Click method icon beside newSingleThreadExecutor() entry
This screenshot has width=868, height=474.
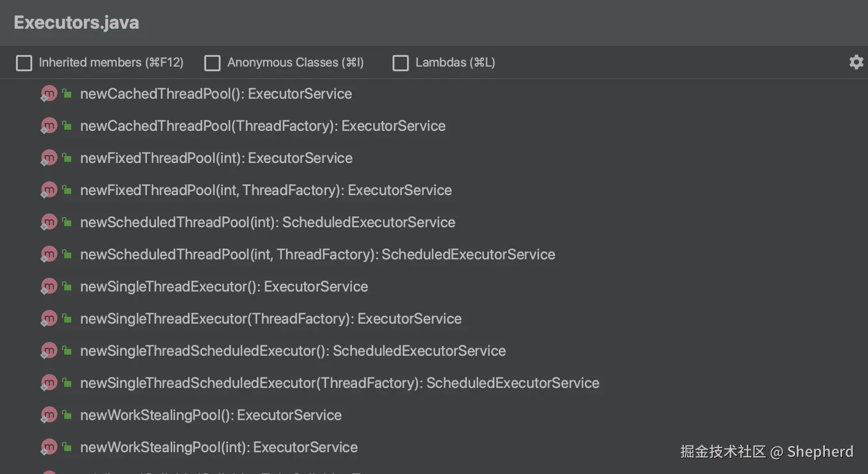[49, 286]
